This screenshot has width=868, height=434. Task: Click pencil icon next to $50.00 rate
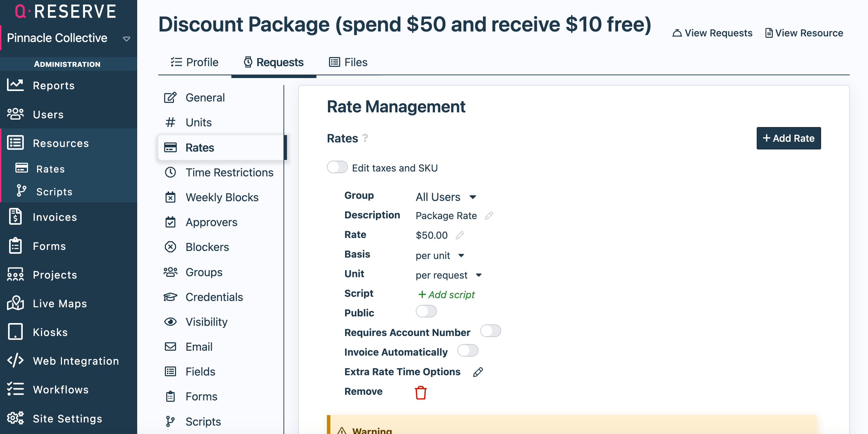click(460, 235)
